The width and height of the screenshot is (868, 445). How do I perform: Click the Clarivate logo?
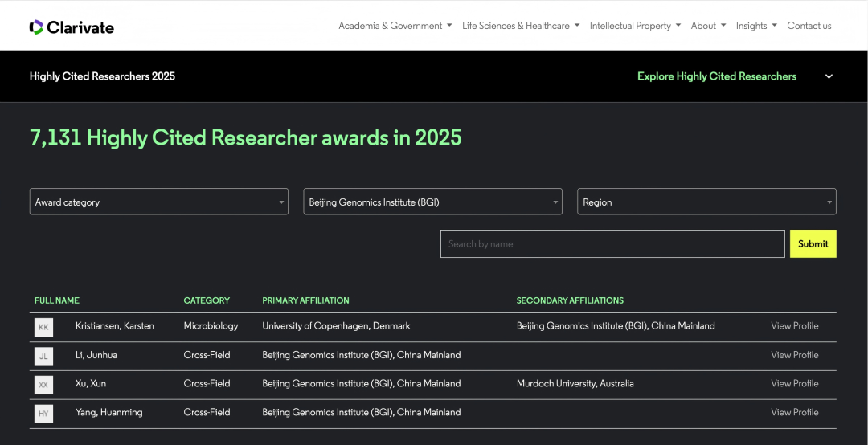pos(72,27)
